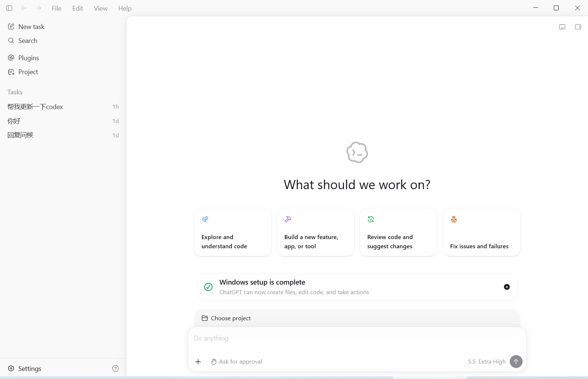Click the 'What should we work on?' heading

pyautogui.click(x=357, y=185)
